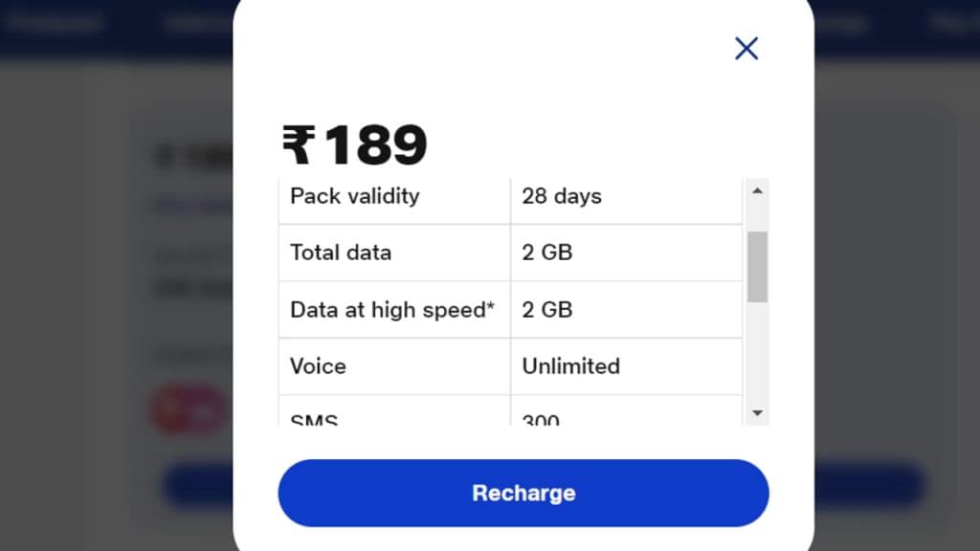The height and width of the screenshot is (551, 980).
Task: Click the Unlimited voice value
Action: coord(570,366)
